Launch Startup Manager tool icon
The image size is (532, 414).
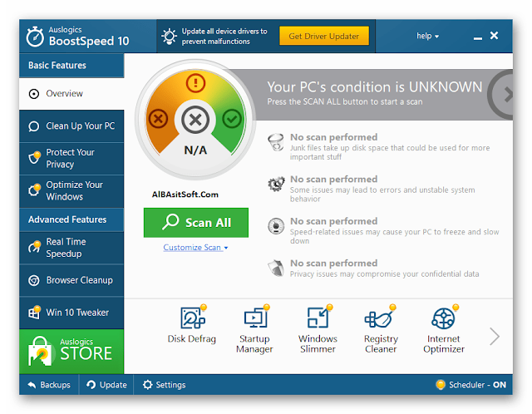[x=256, y=318]
